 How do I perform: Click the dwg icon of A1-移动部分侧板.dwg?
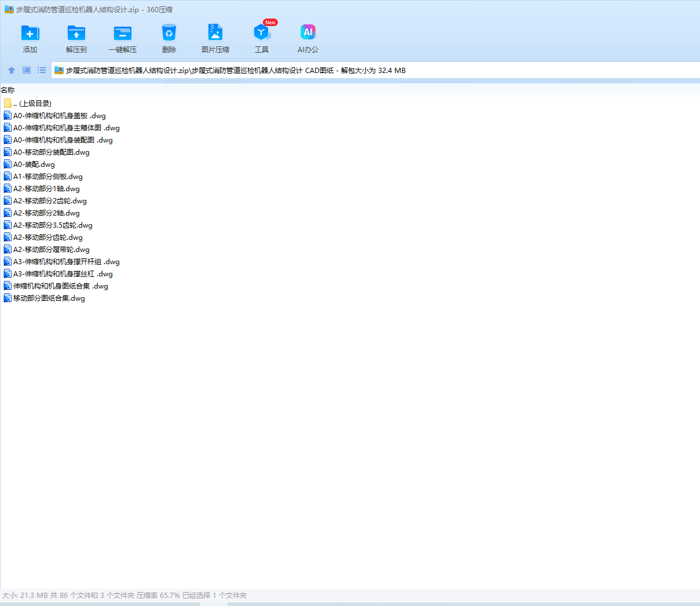[x=8, y=176]
